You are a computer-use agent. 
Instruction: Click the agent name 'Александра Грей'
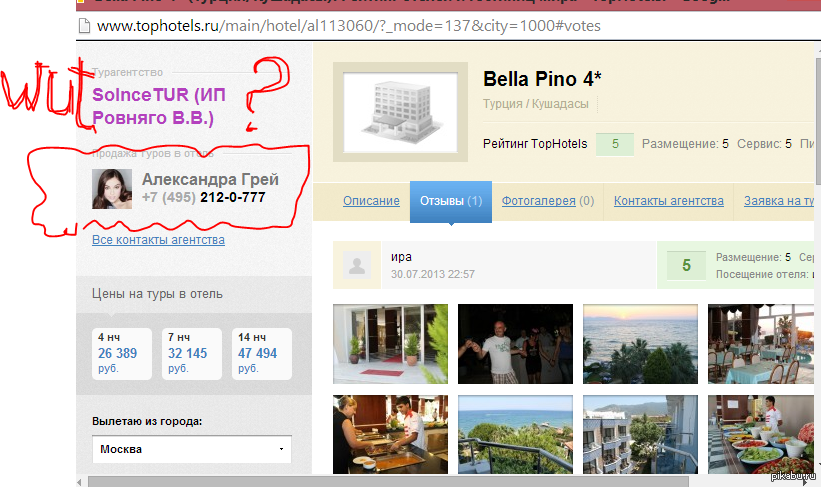tap(210, 179)
